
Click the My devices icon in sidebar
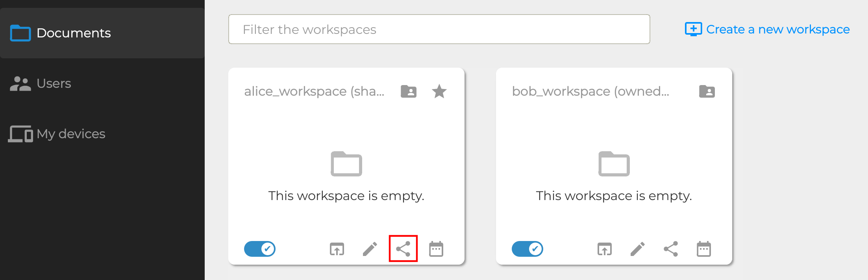tap(20, 134)
